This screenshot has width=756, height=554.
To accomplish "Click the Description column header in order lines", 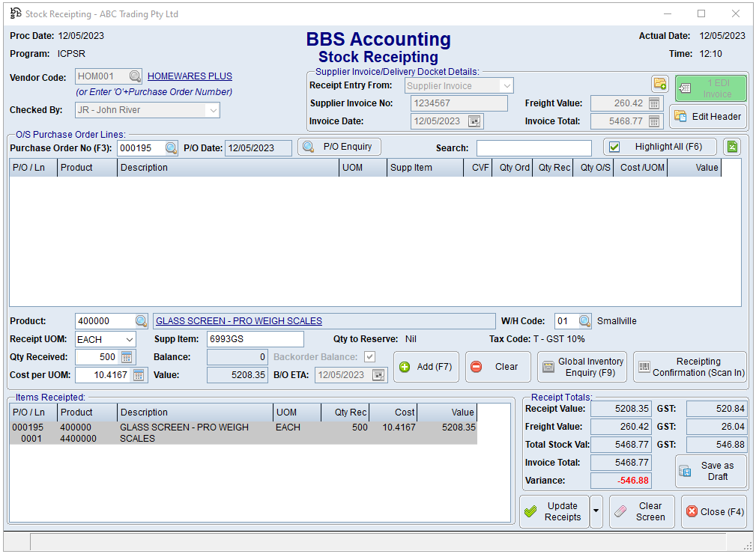I will [x=229, y=168].
